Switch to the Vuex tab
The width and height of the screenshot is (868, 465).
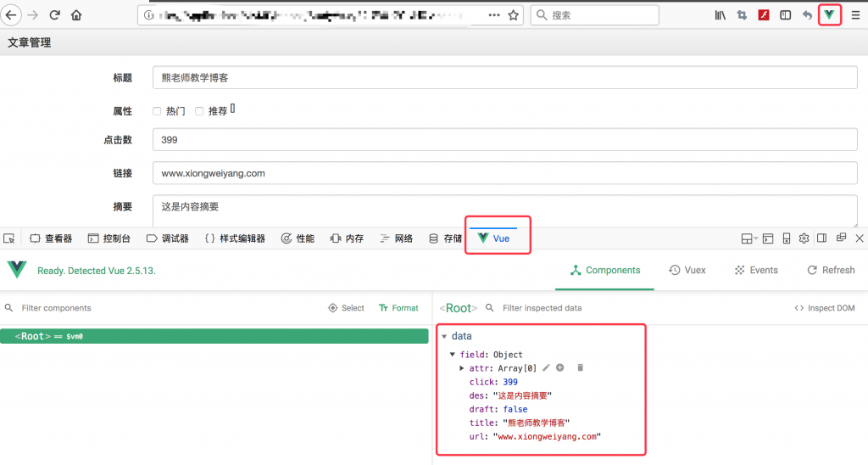(x=687, y=270)
